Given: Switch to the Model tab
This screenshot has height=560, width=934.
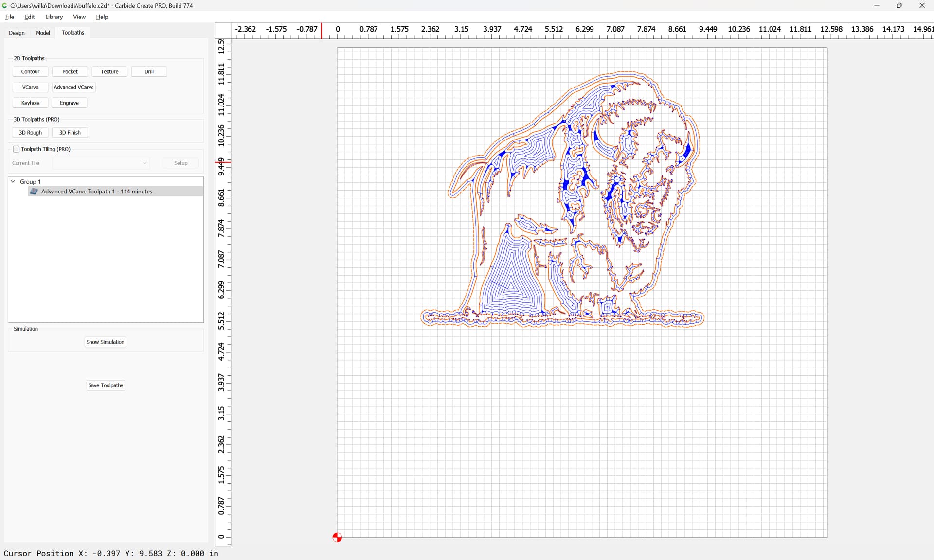Looking at the screenshot, I should 43,33.
